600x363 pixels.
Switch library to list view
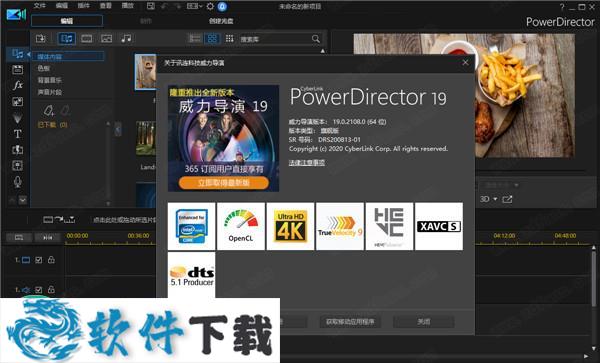195,39
